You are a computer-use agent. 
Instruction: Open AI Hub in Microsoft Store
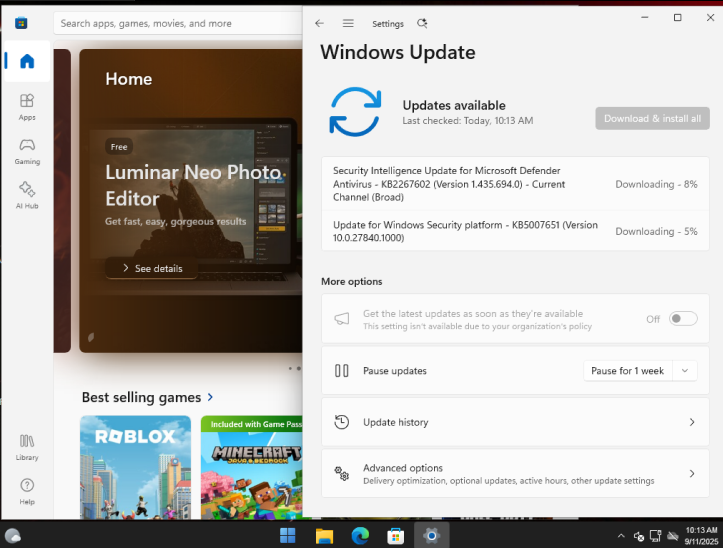pos(27,195)
